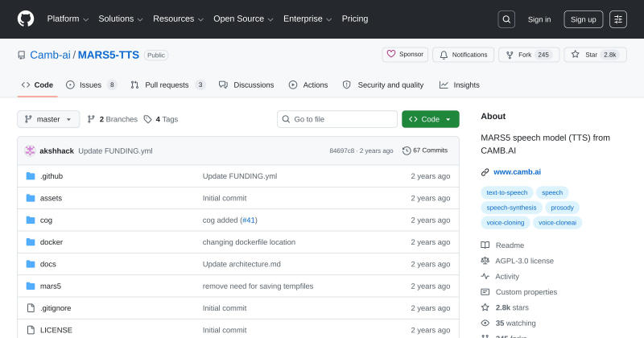This screenshot has width=644, height=338.
Task: Open the Actions tab
Action: pyautogui.click(x=308, y=85)
